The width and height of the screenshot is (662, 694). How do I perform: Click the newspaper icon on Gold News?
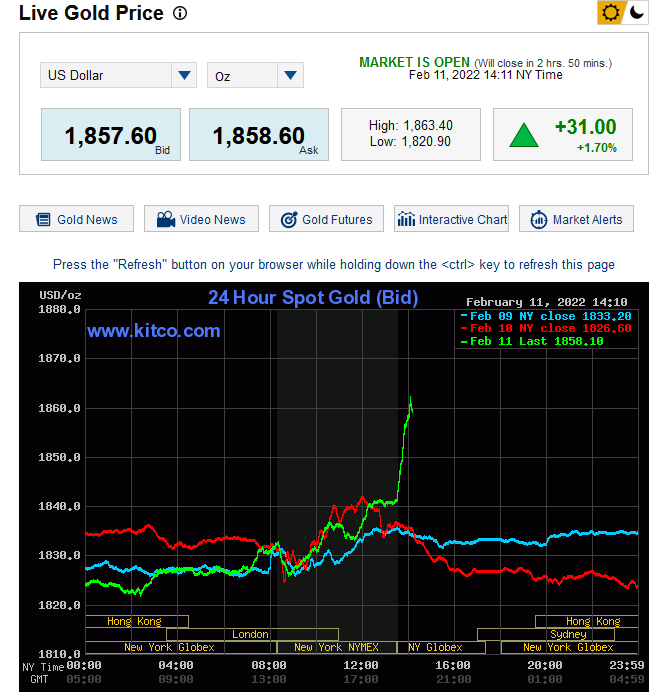(42, 220)
